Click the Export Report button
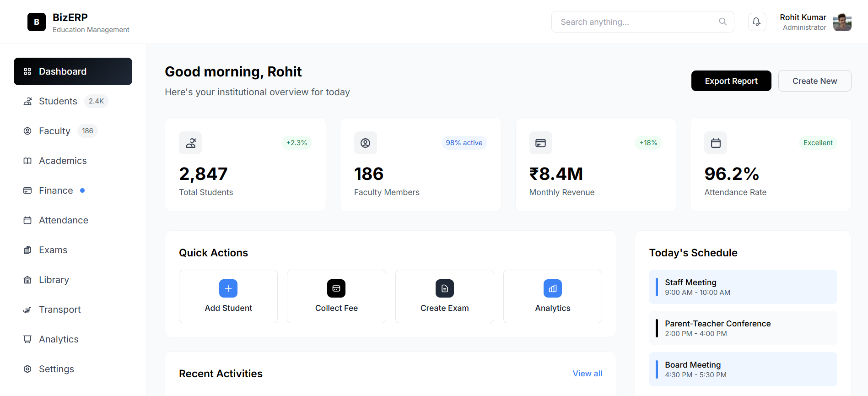The height and width of the screenshot is (396, 868). pos(731,81)
